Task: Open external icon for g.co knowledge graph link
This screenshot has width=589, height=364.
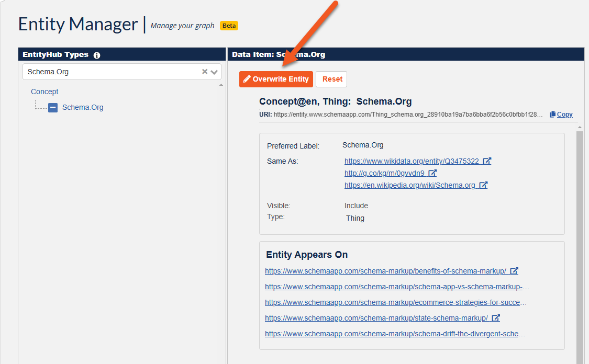Action: click(x=432, y=173)
